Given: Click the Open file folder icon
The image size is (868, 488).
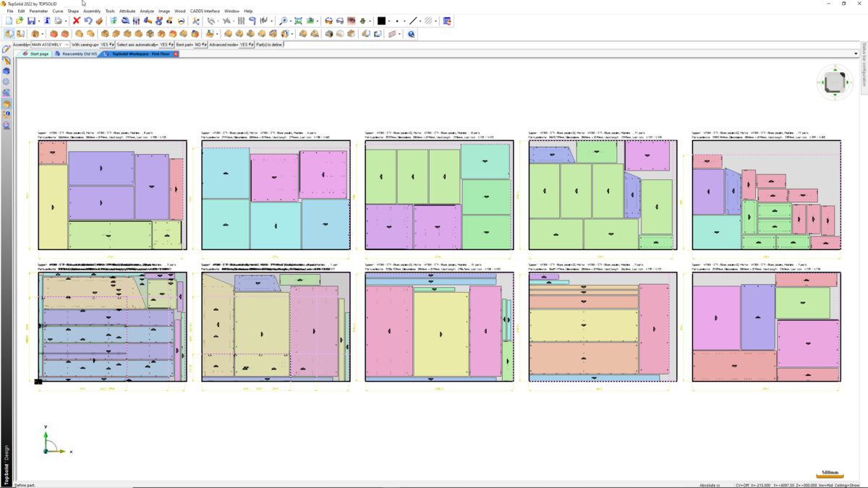Looking at the screenshot, I should click(20, 21).
